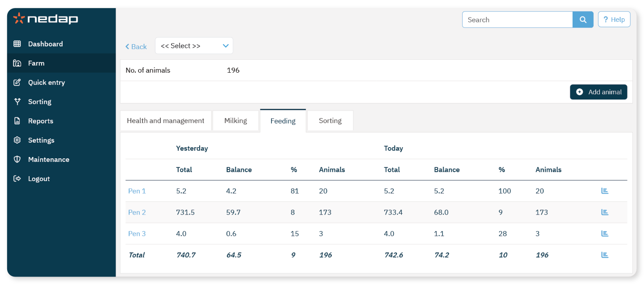This screenshot has width=644, height=289.
Task: Switch to the Health and management tab
Action: (x=165, y=121)
